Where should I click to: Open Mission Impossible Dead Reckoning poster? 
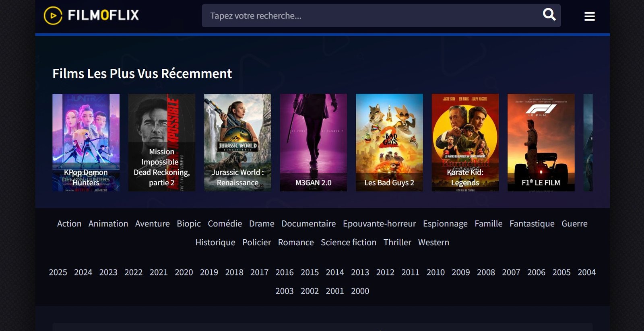point(162,142)
